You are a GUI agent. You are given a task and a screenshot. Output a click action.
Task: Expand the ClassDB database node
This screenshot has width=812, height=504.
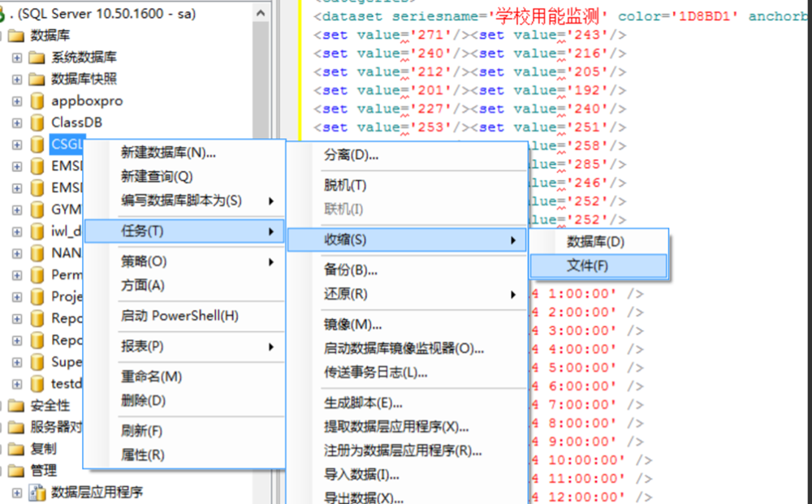tap(16, 121)
